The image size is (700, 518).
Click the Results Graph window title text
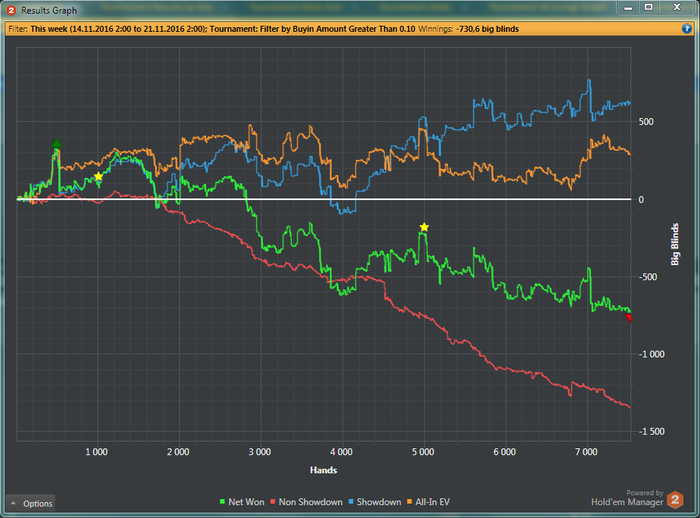tap(49, 10)
